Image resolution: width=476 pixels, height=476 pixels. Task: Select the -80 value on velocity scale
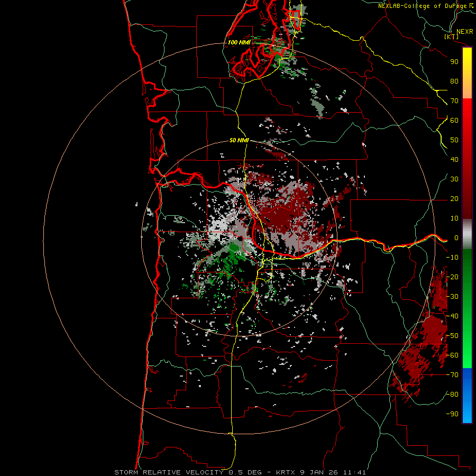452,395
